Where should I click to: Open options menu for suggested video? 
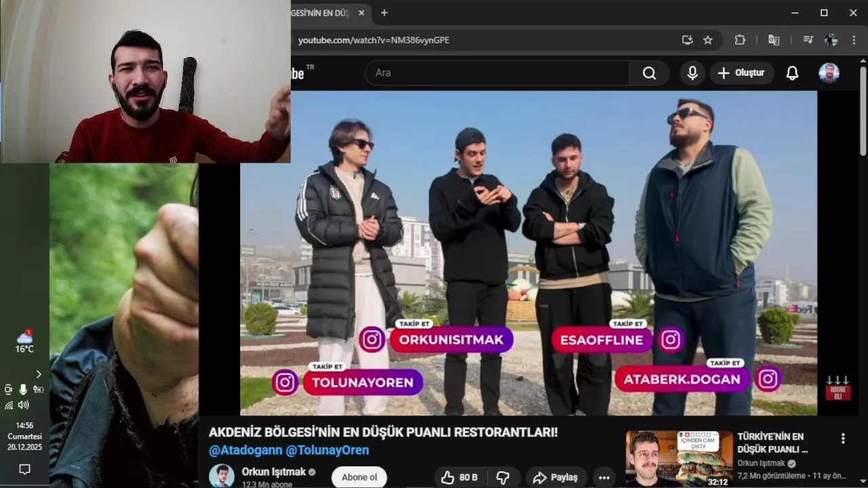click(x=843, y=439)
